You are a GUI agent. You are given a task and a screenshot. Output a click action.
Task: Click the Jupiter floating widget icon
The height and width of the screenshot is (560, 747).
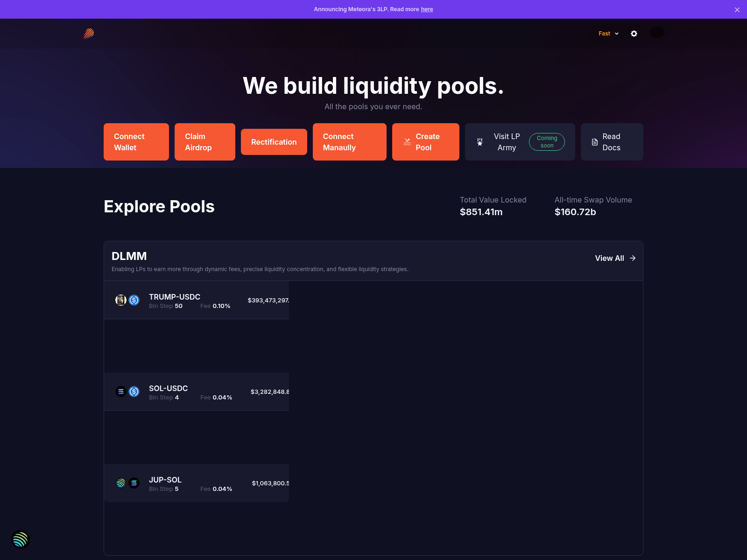[21, 539]
